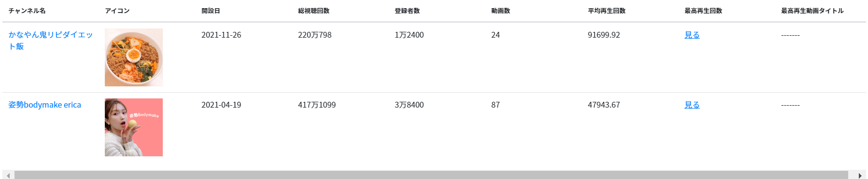Select the 最高再生動画タイトル column header
This screenshot has width=868, height=179.
click(812, 11)
